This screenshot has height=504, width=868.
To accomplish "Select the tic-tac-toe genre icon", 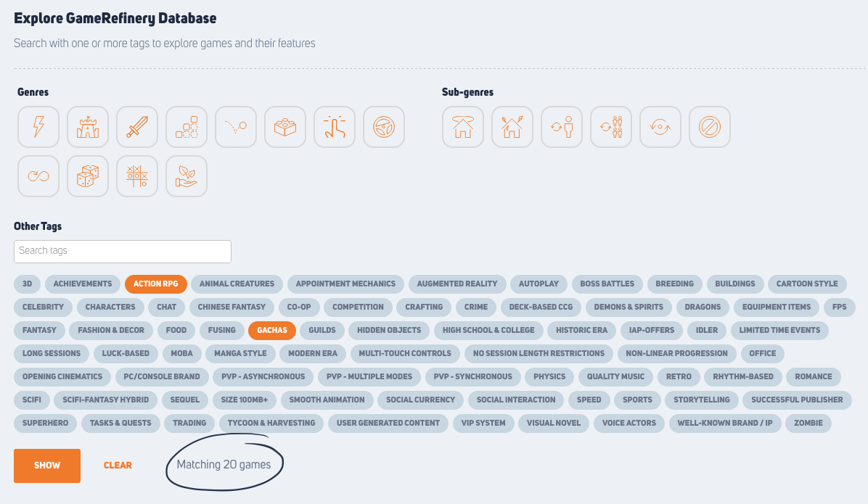I will tap(136, 175).
